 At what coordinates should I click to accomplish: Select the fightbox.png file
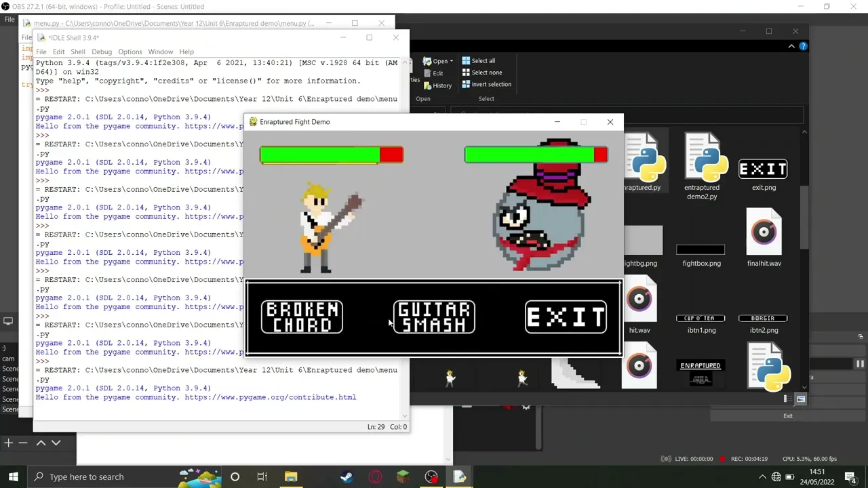point(701,255)
